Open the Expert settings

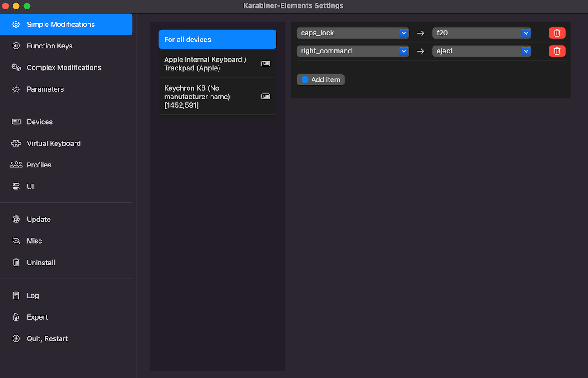coord(66,317)
